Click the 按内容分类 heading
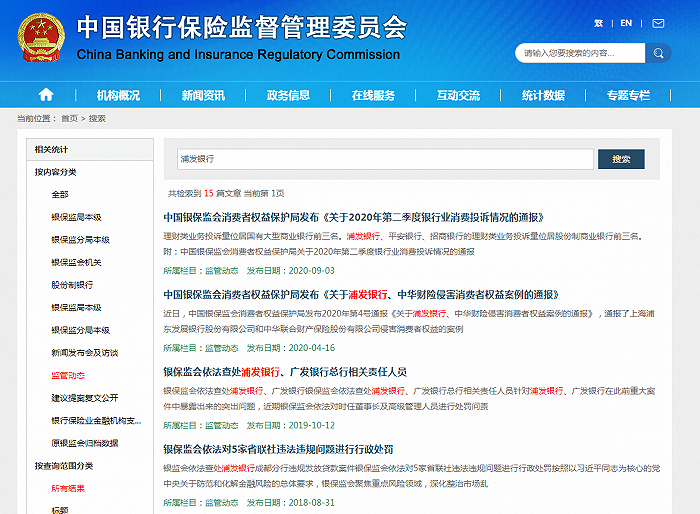700x514 pixels. (55, 172)
